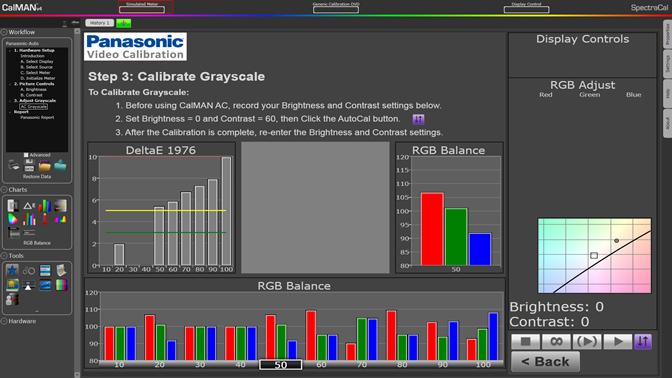Click the read series button in parentheses
The image size is (672, 378).
pyautogui.click(x=587, y=342)
